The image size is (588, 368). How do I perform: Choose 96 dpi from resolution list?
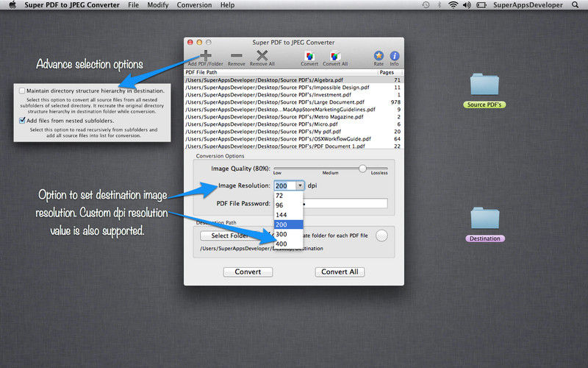click(289, 205)
